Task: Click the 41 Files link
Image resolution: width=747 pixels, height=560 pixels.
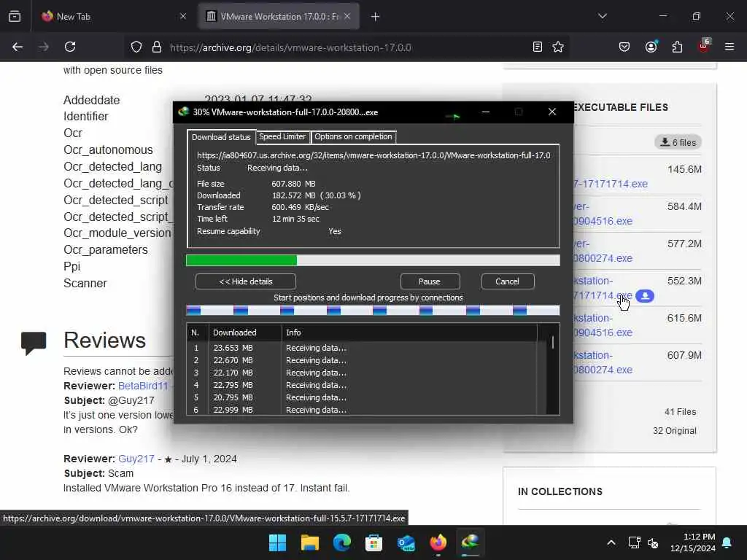Action: coord(681,412)
